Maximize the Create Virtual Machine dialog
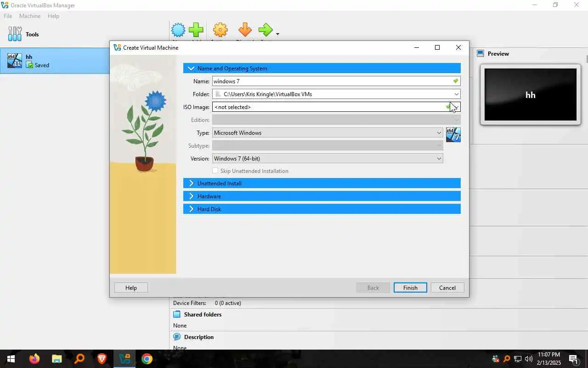 pos(437,47)
